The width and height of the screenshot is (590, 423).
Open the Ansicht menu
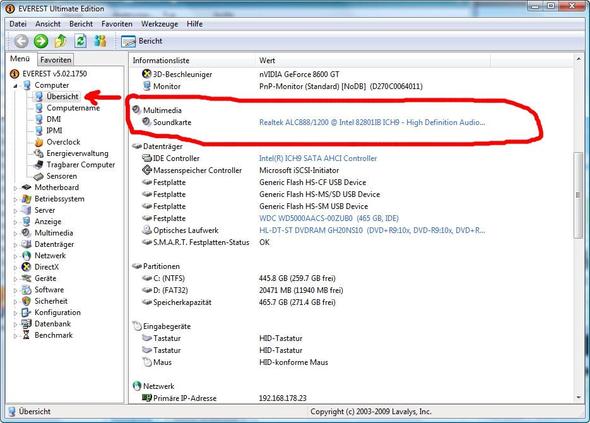[48, 24]
